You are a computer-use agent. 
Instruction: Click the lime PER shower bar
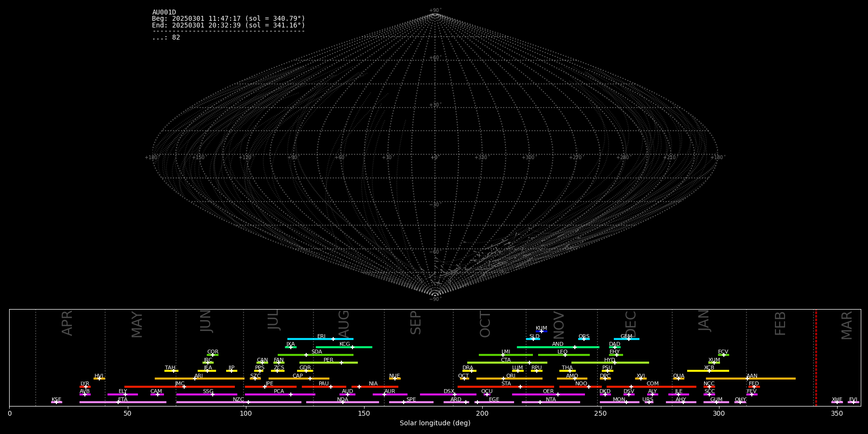[x=328, y=363]
